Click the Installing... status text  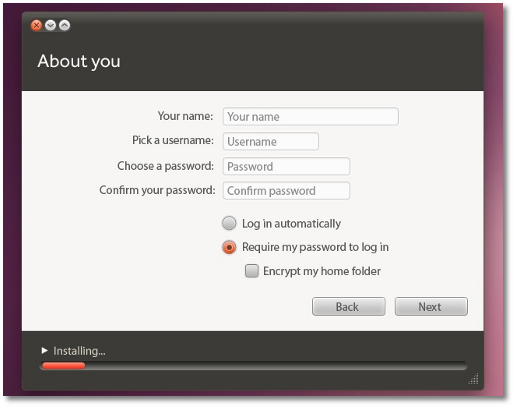(x=79, y=351)
